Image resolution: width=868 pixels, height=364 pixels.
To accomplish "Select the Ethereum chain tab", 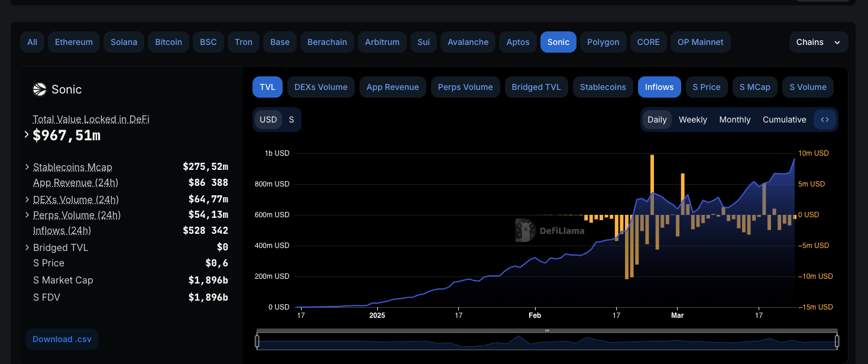I will point(74,42).
